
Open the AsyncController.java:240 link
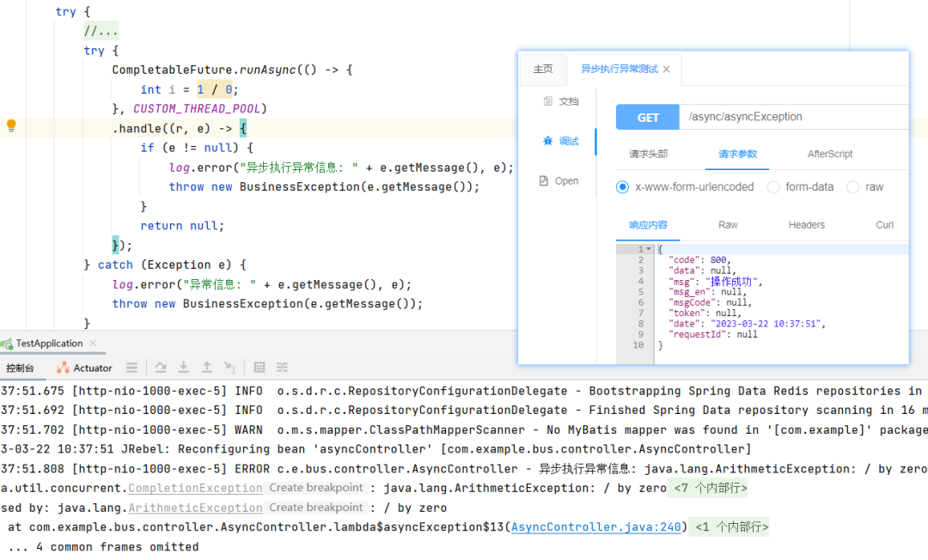pyautogui.click(x=596, y=527)
